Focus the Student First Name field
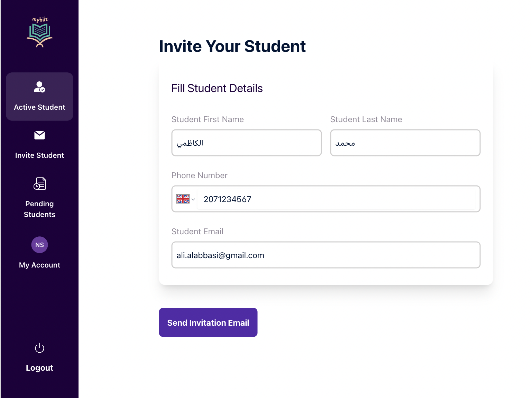Screen dimensions: 532x398 [x=247, y=143]
